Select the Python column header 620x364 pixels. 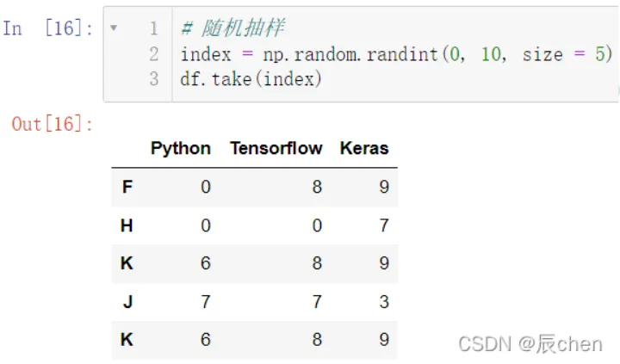tap(181, 148)
